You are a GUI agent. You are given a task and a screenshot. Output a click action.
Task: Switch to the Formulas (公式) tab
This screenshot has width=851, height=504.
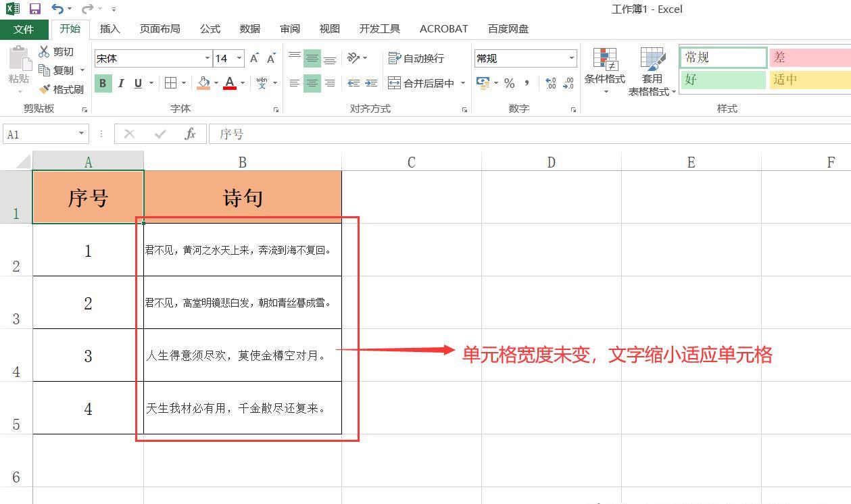pyautogui.click(x=210, y=29)
